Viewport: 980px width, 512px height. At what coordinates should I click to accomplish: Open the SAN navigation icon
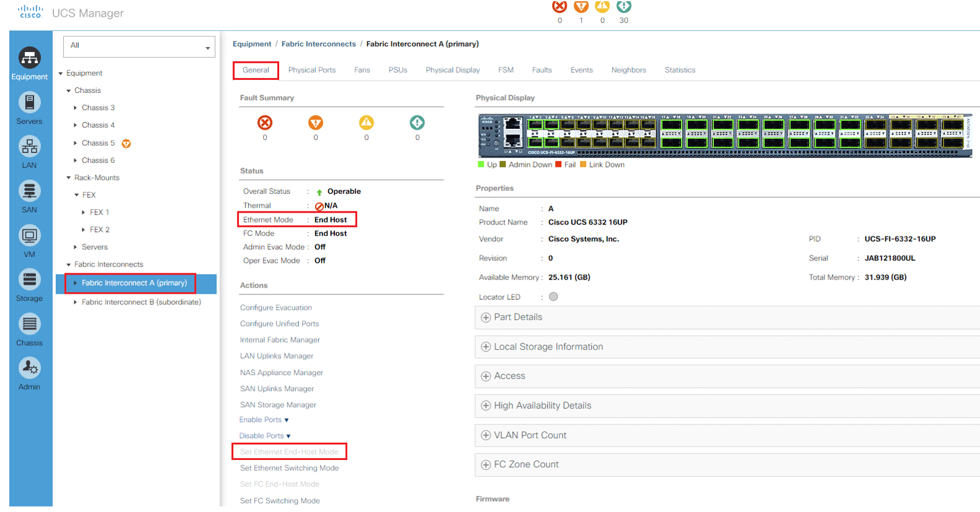[x=29, y=191]
